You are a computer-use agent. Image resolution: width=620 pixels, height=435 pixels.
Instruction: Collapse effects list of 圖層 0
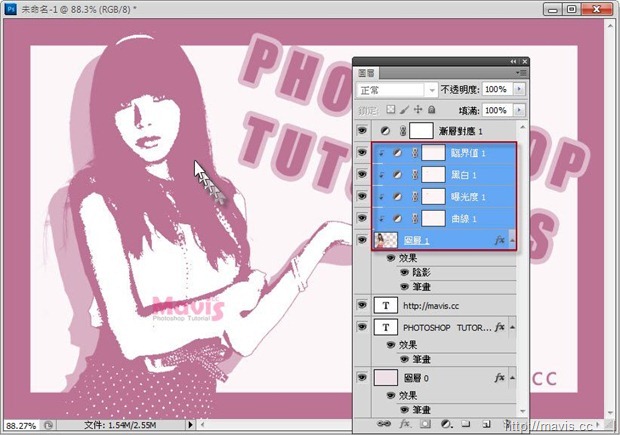pos(512,378)
